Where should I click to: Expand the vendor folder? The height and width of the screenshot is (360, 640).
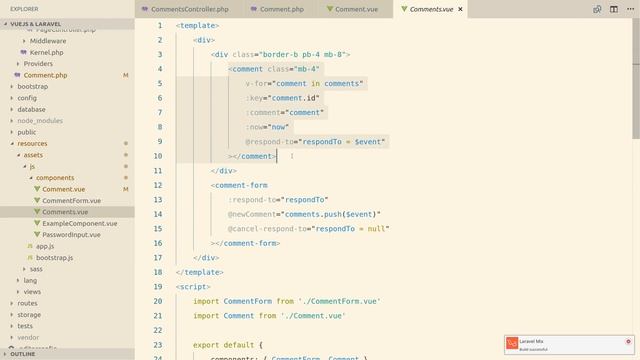point(28,338)
